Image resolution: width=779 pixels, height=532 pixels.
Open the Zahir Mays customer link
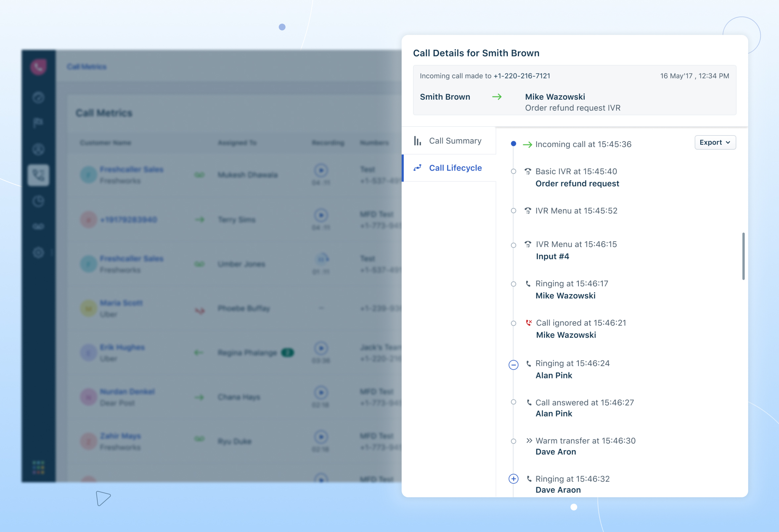pos(121,436)
